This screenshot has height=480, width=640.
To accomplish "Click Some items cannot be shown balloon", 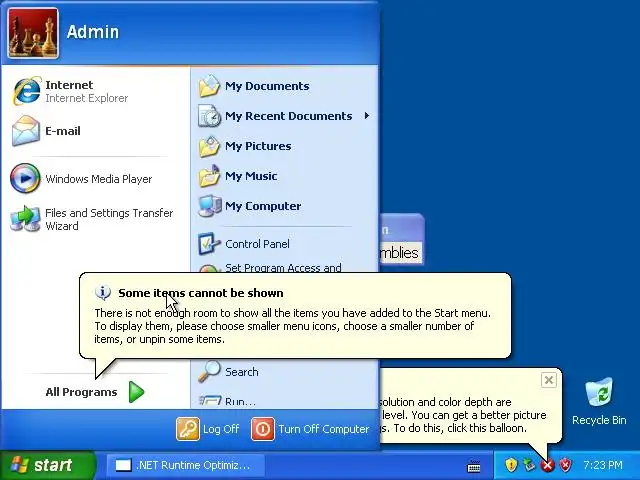I will pyautogui.click(x=295, y=316).
